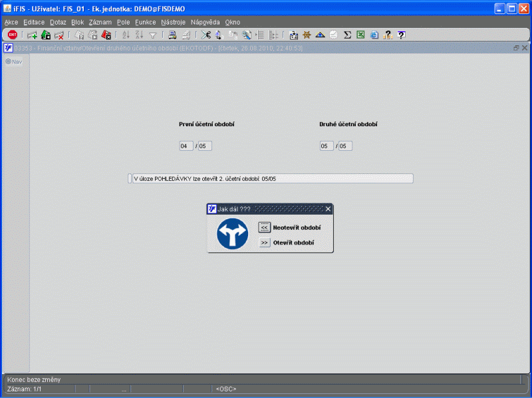532x398 pixels.
Task: Click the >> button for Otevřít období
Action: [264, 243]
